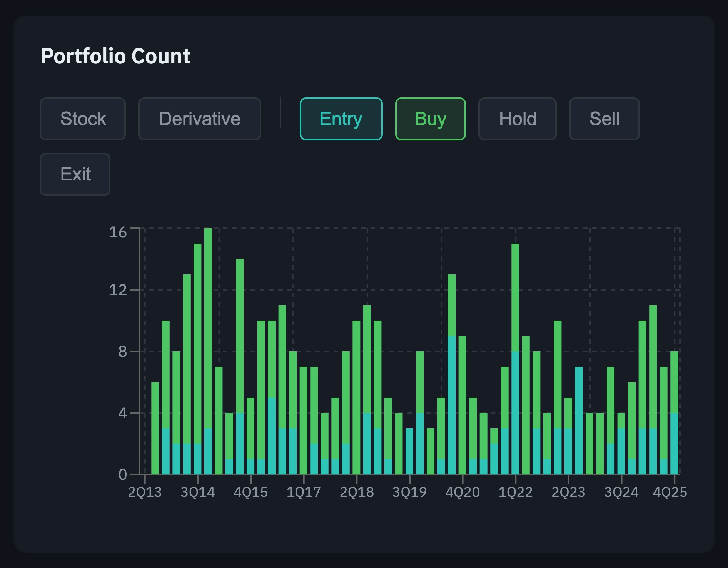Viewport: 728px width, 568px height.
Task: Click the 3Q24 x-axis label
Action: coord(621,492)
